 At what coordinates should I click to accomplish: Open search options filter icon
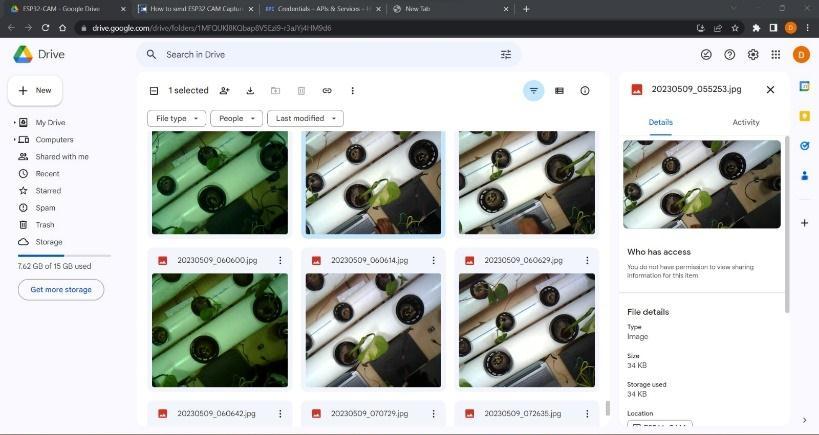[x=506, y=54]
